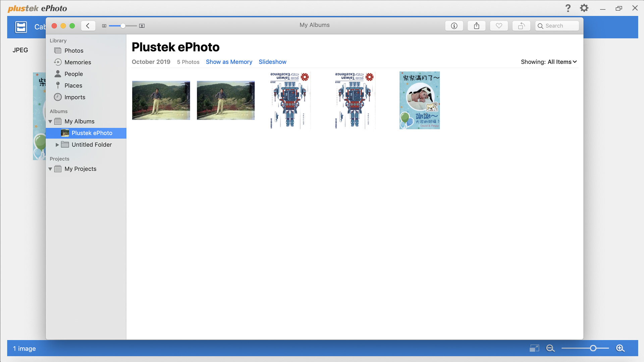Click the ePhoto cabinet icon
The image size is (644, 362).
[x=21, y=27]
